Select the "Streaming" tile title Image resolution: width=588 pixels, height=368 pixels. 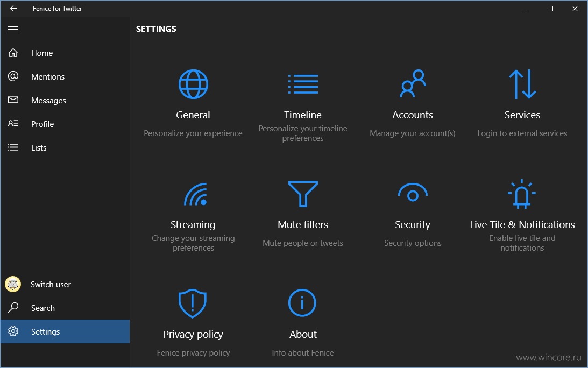[193, 225]
